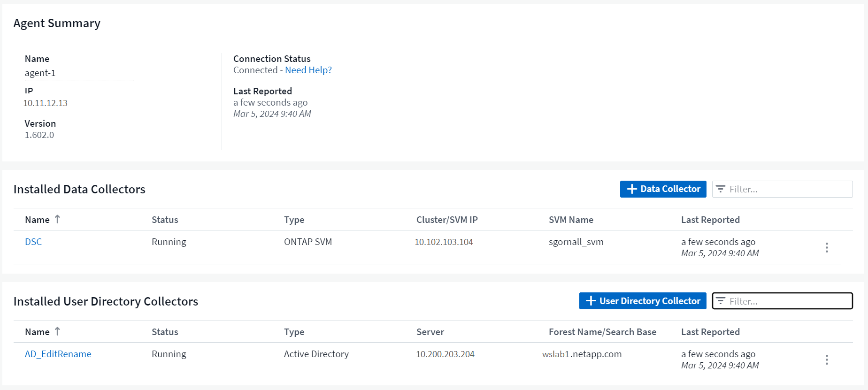This screenshot has width=868, height=390.
Task: Click Last Reported header in Data Collectors table
Action: coord(710,220)
